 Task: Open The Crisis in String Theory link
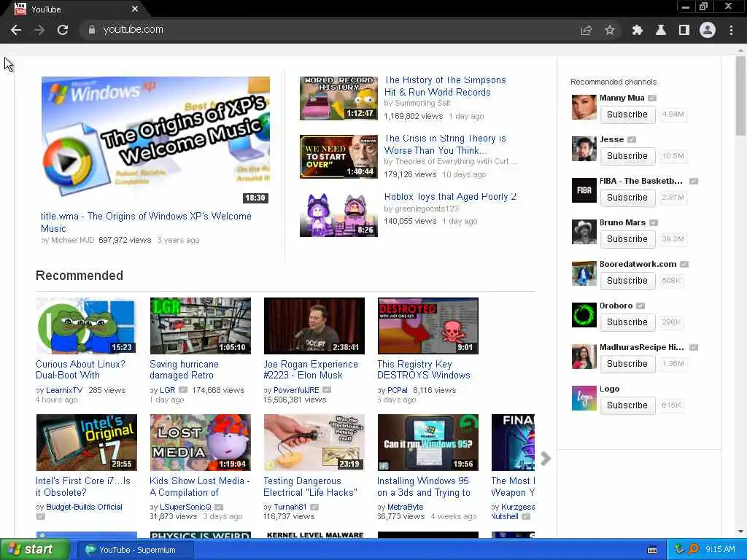pyautogui.click(x=445, y=144)
